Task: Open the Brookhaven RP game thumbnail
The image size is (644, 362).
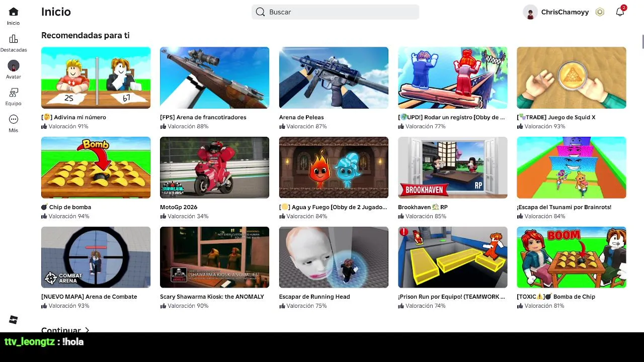Action: click(452, 167)
